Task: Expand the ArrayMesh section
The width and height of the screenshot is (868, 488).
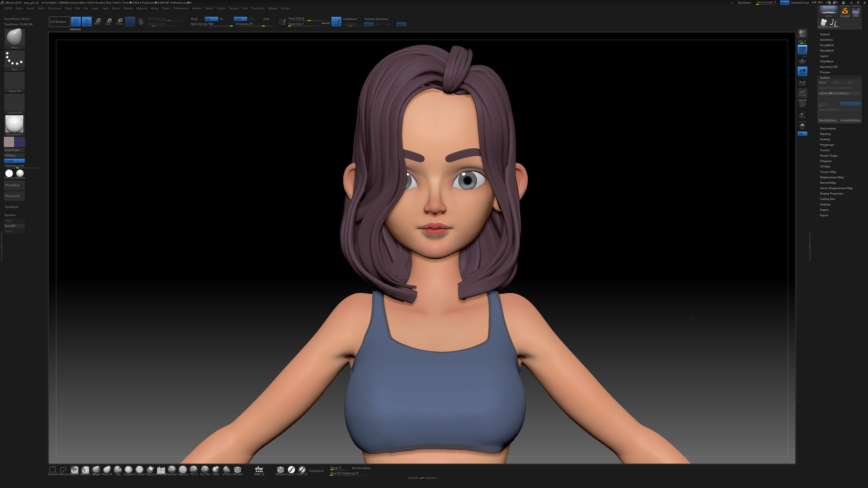Action: pos(827,45)
